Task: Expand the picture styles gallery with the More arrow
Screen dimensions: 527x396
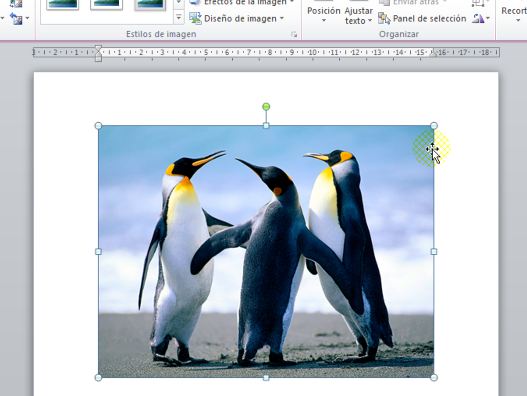Action: 179,17
